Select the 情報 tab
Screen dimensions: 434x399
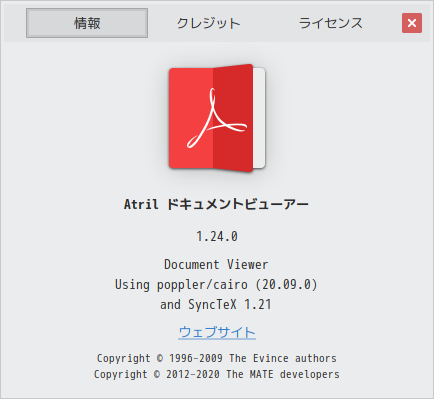tap(87, 23)
